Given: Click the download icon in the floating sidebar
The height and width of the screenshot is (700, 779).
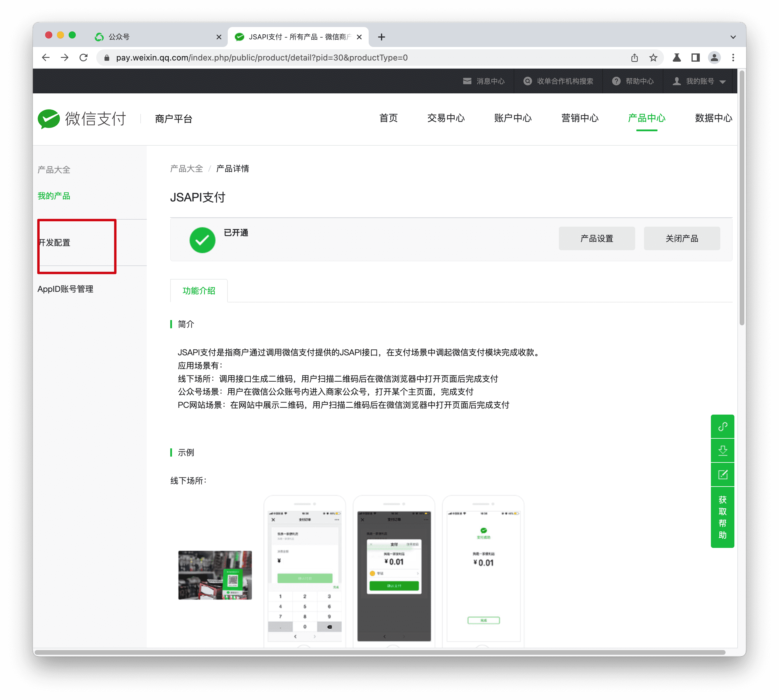Looking at the screenshot, I should click(722, 450).
